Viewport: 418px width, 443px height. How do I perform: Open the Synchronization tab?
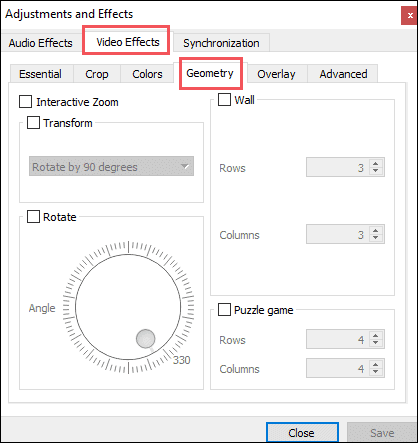[221, 43]
